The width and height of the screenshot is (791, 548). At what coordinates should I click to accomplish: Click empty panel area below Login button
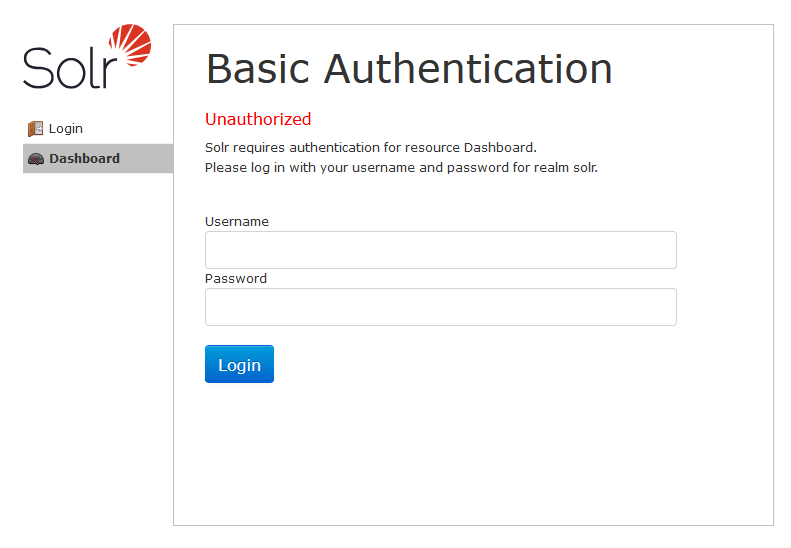(470, 450)
